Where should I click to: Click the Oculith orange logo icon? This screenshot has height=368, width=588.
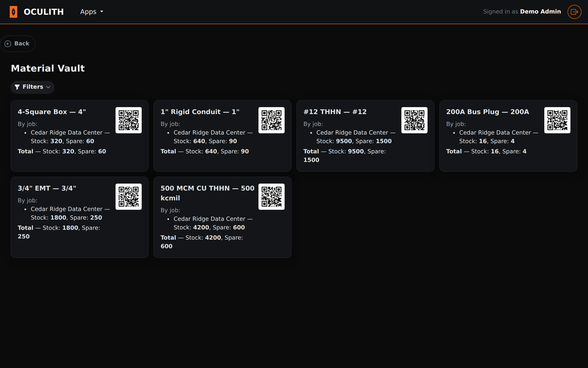point(13,12)
